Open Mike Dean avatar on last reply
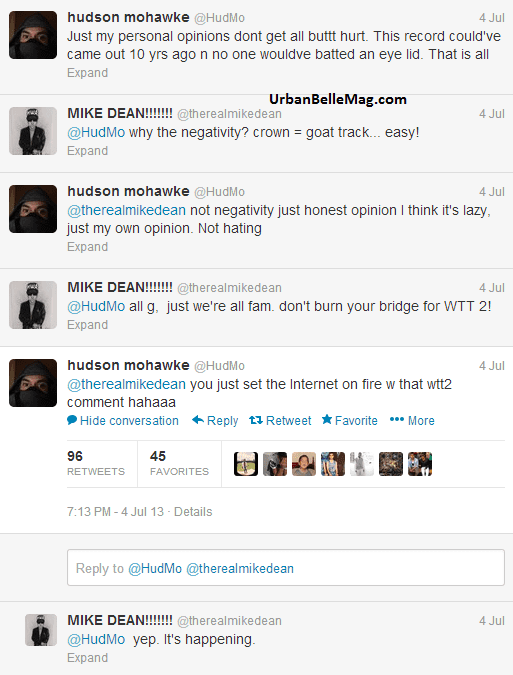This screenshot has height=675, width=513. tap(41, 630)
